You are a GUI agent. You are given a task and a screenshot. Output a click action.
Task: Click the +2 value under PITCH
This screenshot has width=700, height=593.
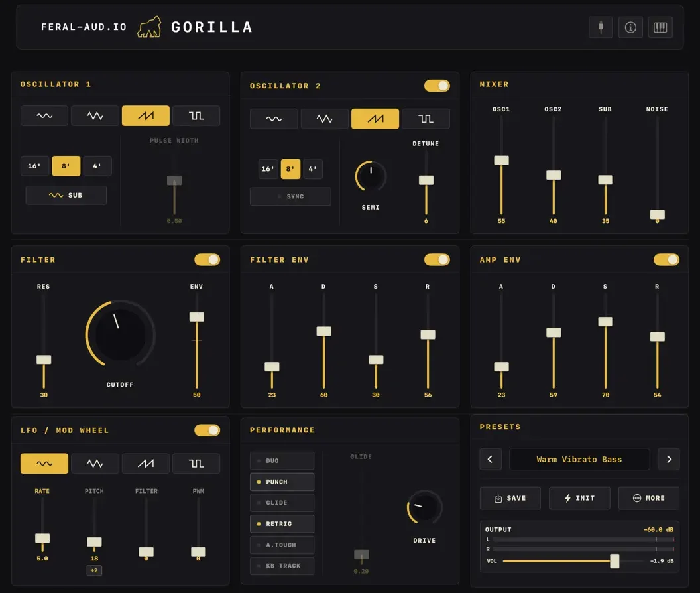point(94,570)
